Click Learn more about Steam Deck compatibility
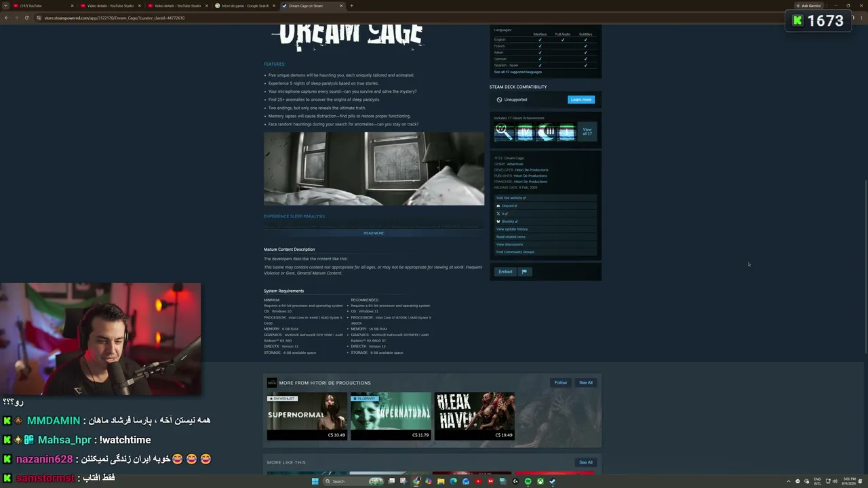This screenshot has height=488, width=868. click(581, 100)
